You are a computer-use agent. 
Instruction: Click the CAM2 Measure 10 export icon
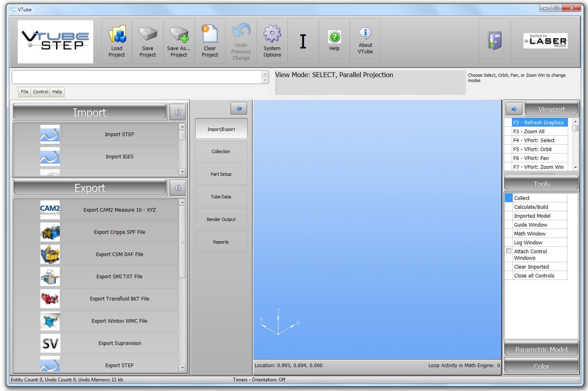click(x=50, y=210)
